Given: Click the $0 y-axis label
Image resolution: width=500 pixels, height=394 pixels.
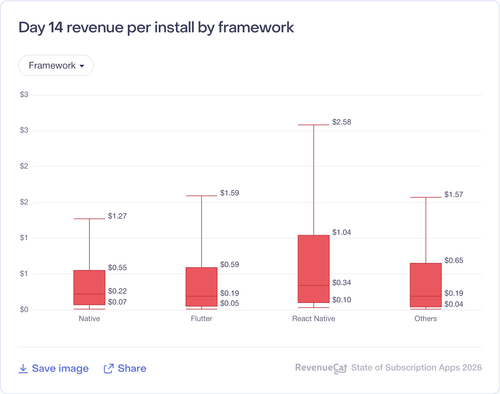Looking at the screenshot, I should click(x=24, y=310).
